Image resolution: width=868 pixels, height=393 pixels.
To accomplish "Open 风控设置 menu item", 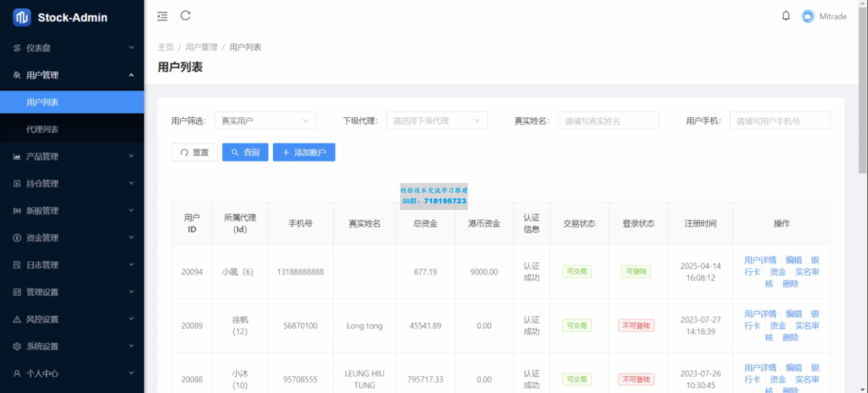I will pyautogui.click(x=72, y=319).
